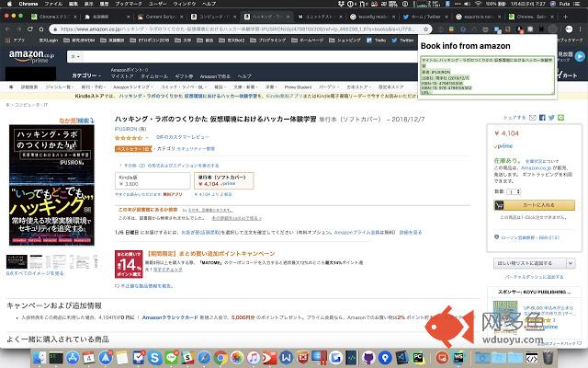588x368 pixels.
Task: Open the Apple menu
Action: pyautogui.click(x=10, y=4)
